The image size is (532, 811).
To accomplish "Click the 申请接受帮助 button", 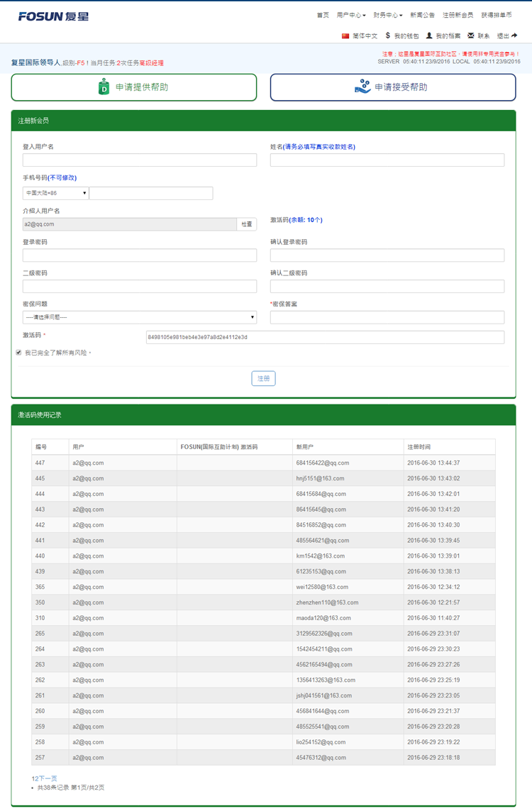I will (x=393, y=87).
